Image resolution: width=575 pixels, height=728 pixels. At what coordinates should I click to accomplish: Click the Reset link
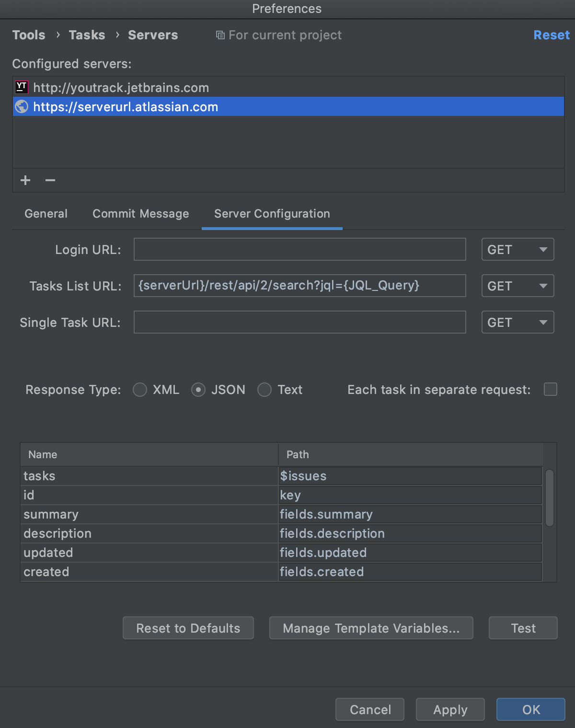point(552,35)
